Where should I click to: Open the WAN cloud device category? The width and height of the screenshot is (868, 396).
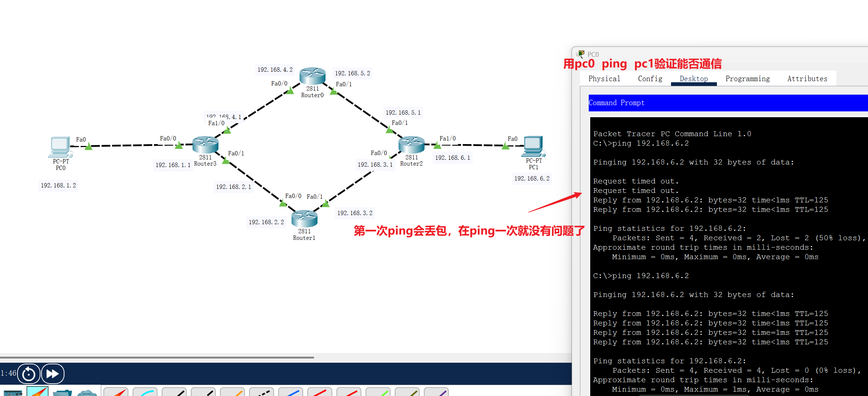(x=87, y=394)
